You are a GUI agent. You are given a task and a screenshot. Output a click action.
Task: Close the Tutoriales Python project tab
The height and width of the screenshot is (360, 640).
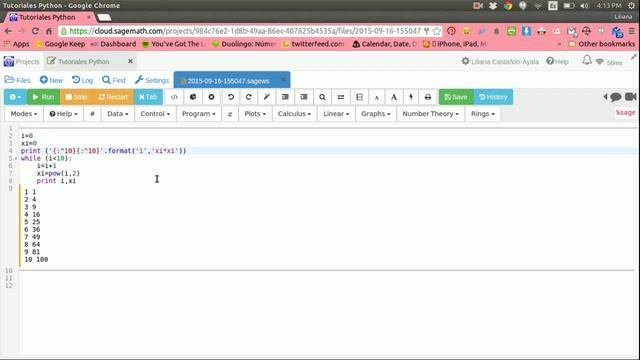(130, 61)
